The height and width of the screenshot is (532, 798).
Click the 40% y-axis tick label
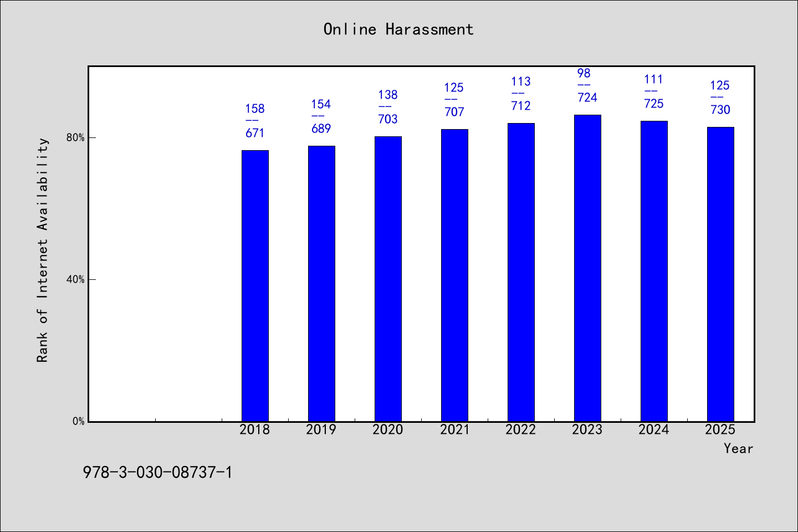75,279
